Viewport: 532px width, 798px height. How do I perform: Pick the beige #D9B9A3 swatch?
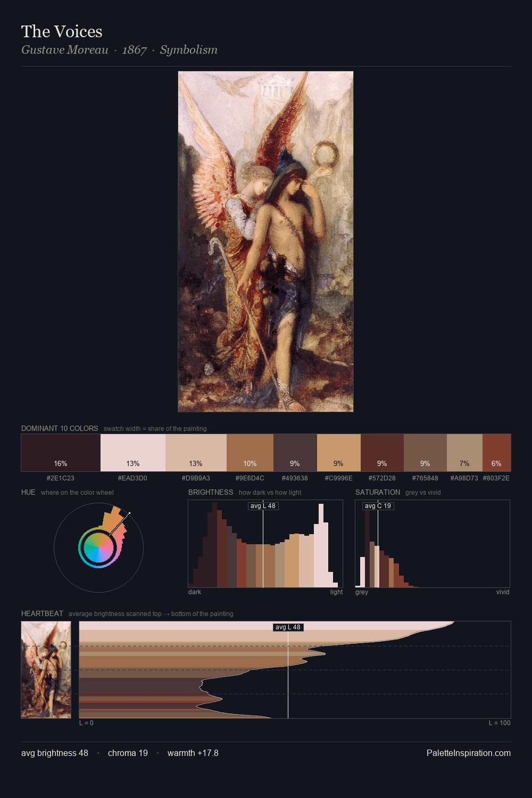pyautogui.click(x=196, y=453)
